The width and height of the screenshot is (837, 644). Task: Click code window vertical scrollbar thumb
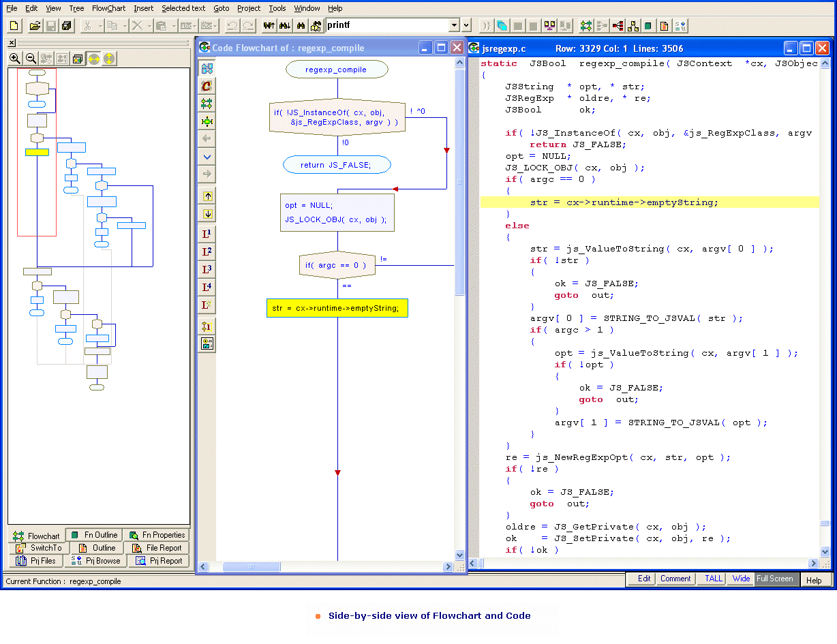click(x=825, y=523)
